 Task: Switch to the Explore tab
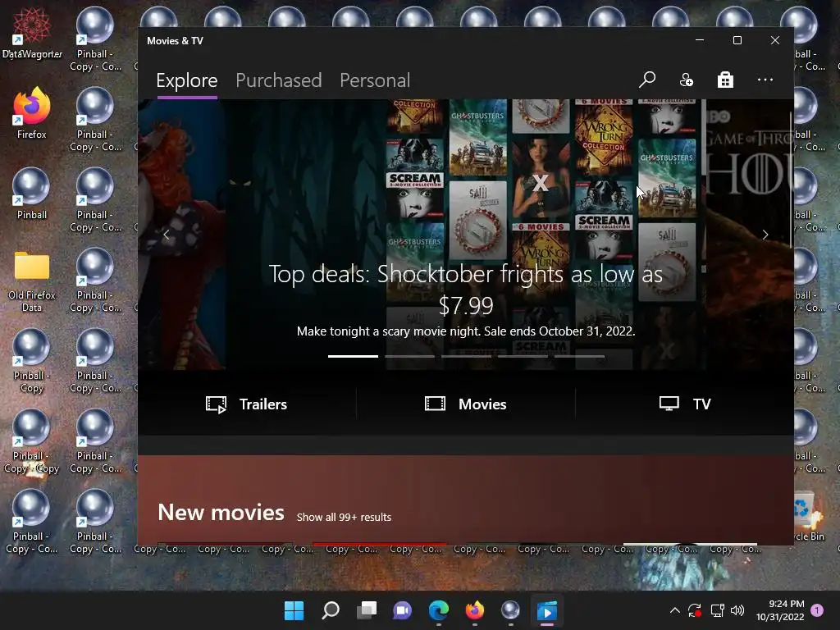[x=187, y=80]
